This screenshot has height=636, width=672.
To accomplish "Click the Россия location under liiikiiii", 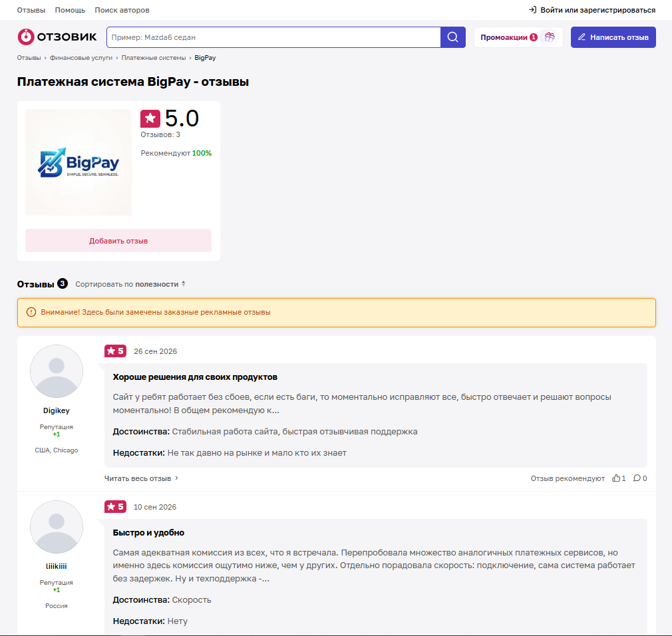I will [x=57, y=605].
